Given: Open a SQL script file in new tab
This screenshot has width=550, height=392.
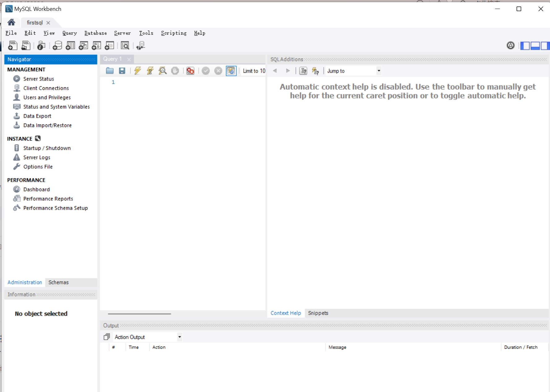Looking at the screenshot, I should [x=26, y=46].
